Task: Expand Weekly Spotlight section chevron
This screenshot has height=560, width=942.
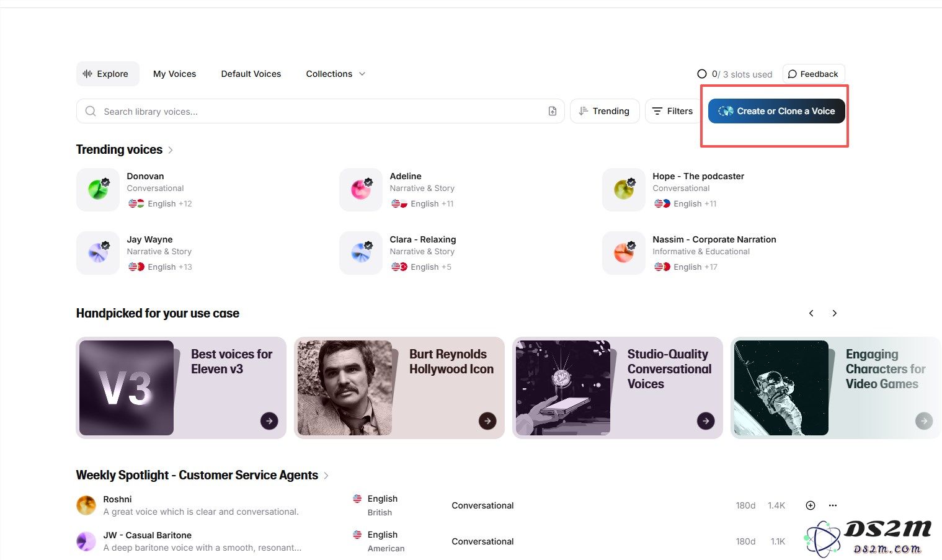Action: coord(326,476)
